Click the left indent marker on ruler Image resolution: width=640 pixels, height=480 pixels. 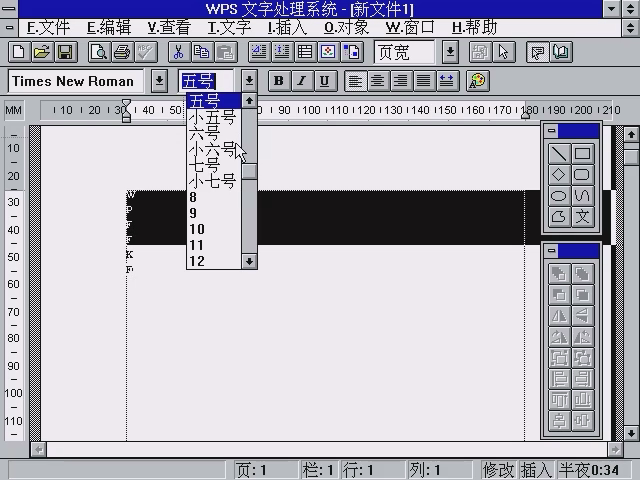(127, 111)
